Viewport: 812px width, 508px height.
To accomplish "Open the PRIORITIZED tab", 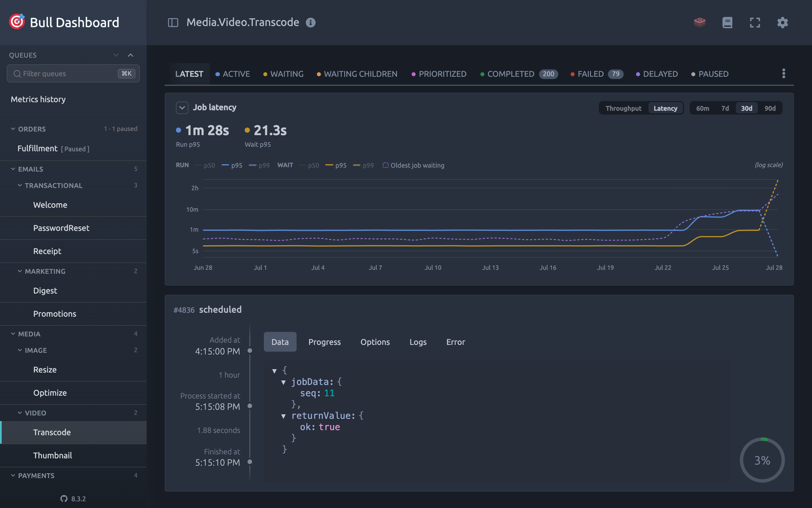I will click(x=439, y=74).
